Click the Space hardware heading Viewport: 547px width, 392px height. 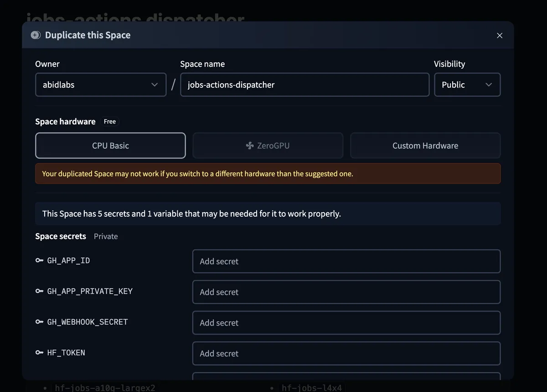point(65,122)
